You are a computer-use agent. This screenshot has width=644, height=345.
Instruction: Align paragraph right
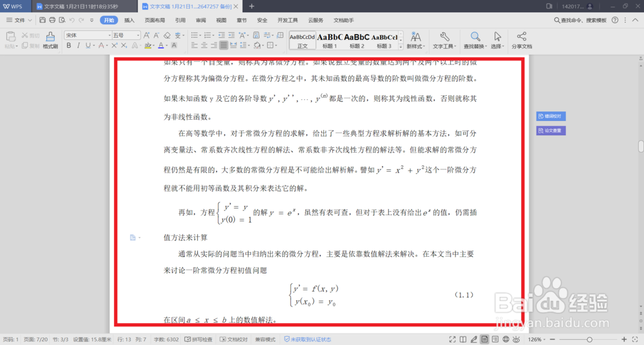coord(214,46)
